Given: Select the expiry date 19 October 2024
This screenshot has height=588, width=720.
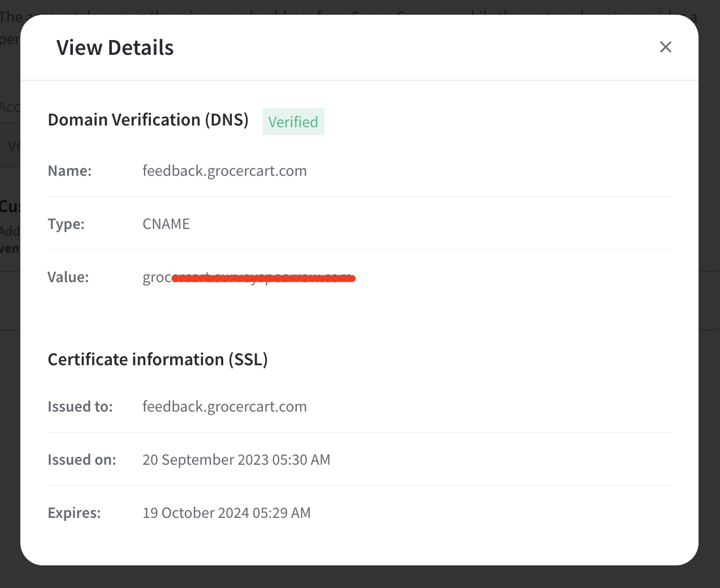Looking at the screenshot, I should pyautogui.click(x=196, y=513).
